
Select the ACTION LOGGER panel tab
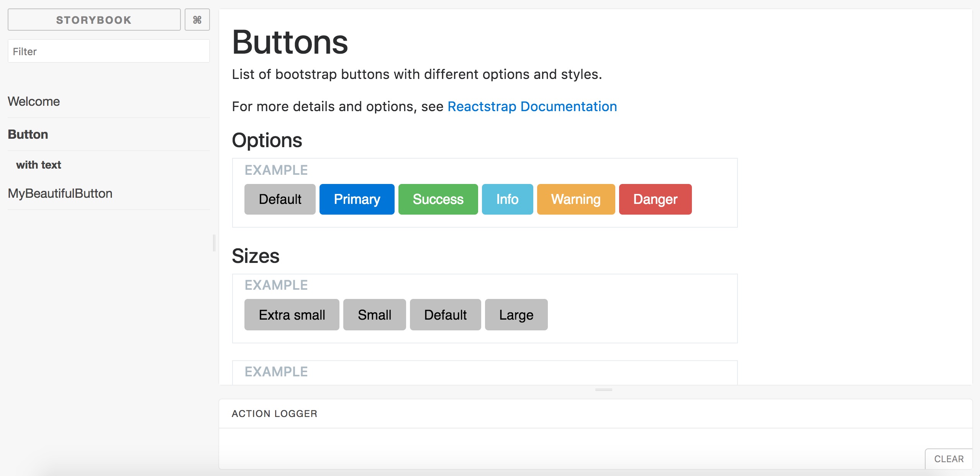(275, 414)
